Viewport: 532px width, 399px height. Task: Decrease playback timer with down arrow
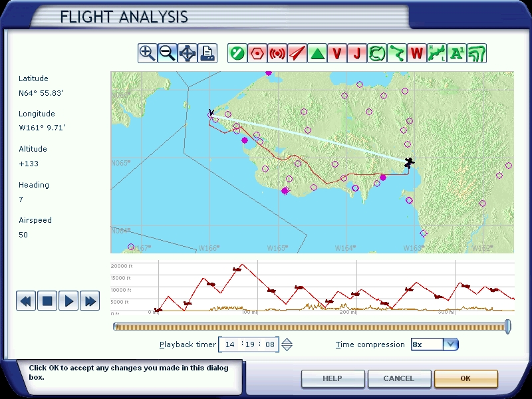tap(287, 348)
